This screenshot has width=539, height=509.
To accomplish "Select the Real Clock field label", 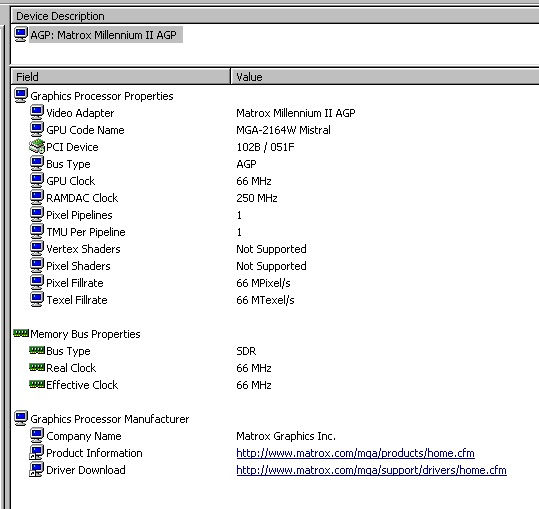I will click(x=71, y=368).
